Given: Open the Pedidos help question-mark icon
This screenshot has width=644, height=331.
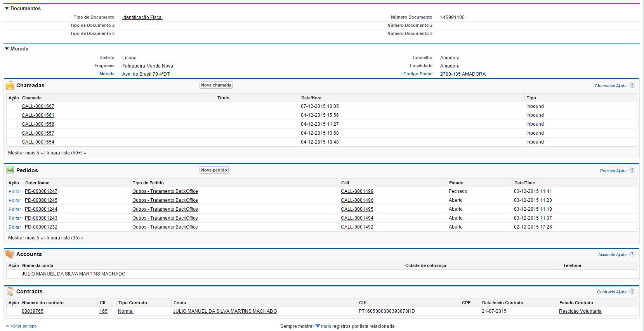Looking at the screenshot, I should point(632,170).
